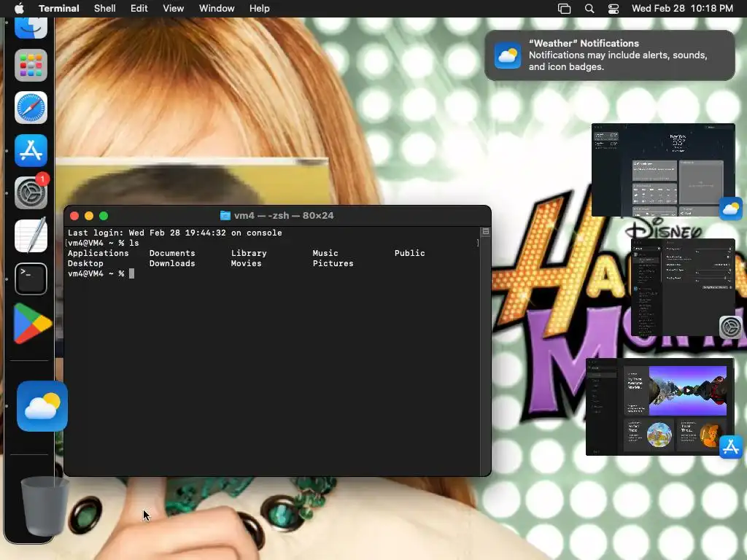
Task: Open the View menu
Action: tap(174, 9)
